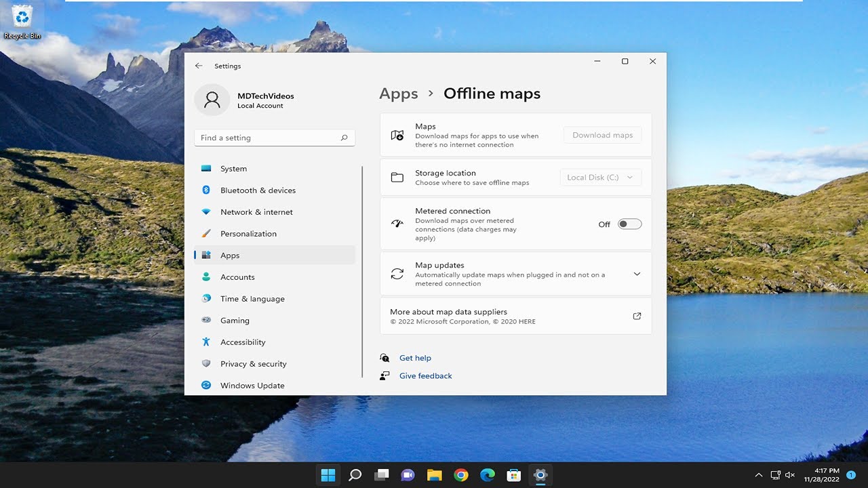Select Privacy & security in sidebar
868x488 pixels.
[x=275, y=364]
